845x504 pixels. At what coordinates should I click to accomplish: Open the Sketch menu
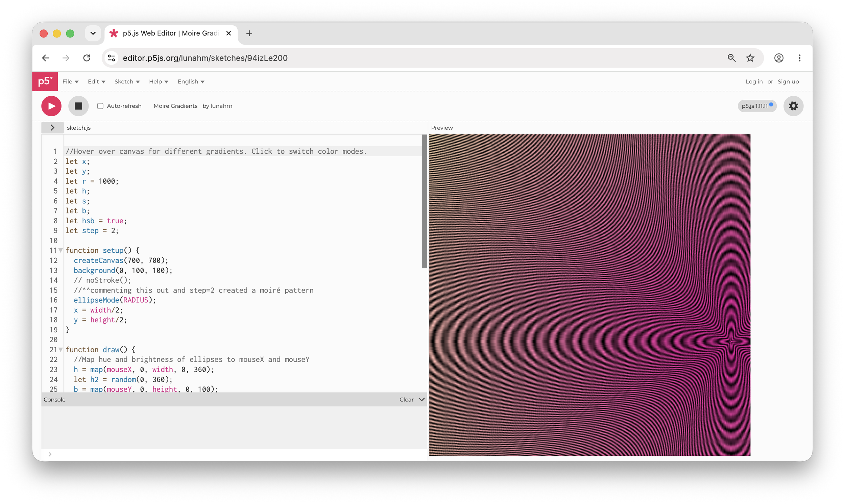coord(127,81)
